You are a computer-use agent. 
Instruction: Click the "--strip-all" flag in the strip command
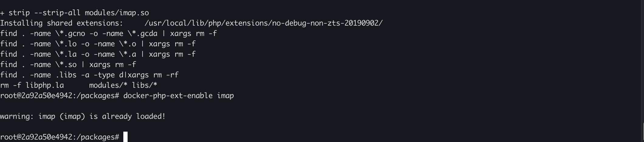coord(57,13)
